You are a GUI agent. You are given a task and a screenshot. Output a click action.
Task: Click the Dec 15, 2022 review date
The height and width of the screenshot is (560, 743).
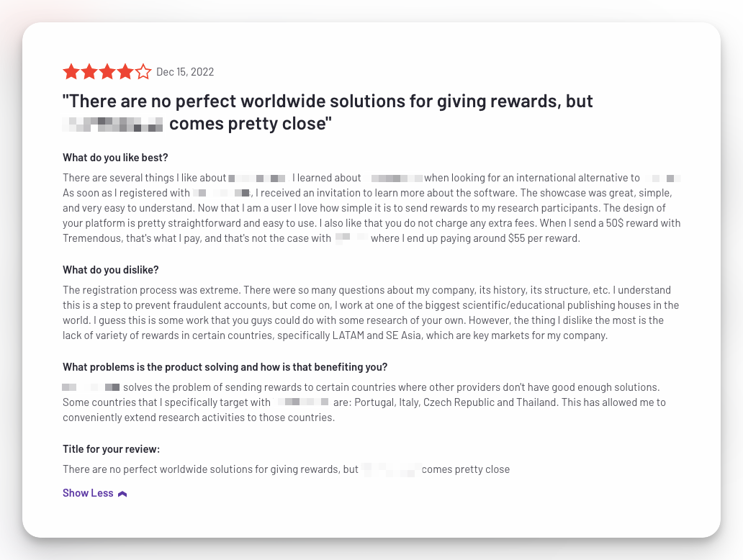pos(185,72)
